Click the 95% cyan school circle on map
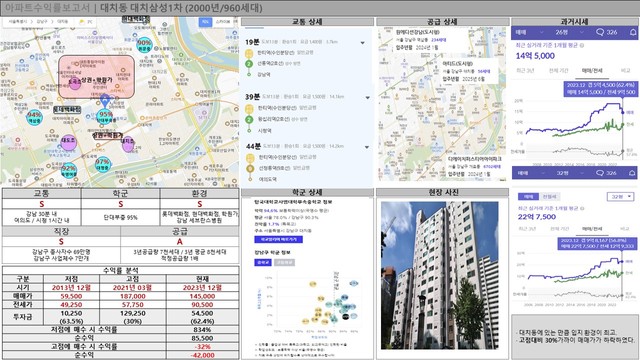This screenshot has width=640, height=360. click(x=105, y=117)
